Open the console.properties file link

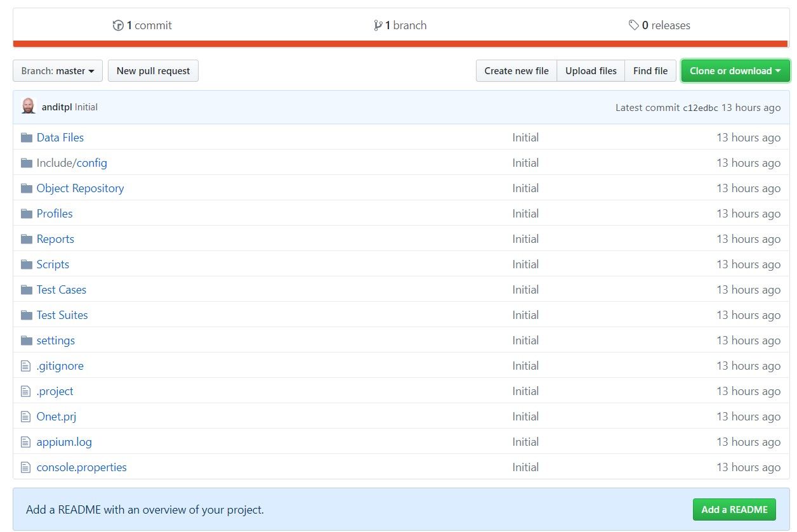pos(82,467)
